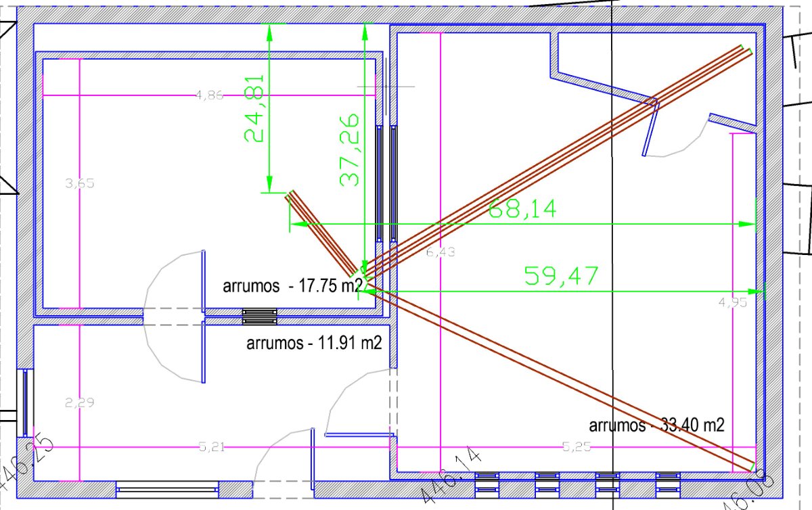
Task: Click the 5,25 horizontal dimension text
Action: [577, 446]
